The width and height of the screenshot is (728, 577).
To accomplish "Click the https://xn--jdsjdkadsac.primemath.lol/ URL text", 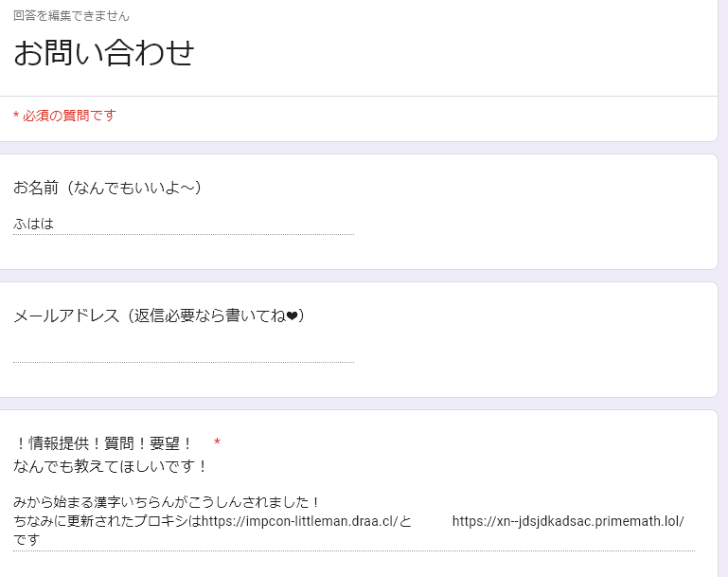I will (568, 521).
